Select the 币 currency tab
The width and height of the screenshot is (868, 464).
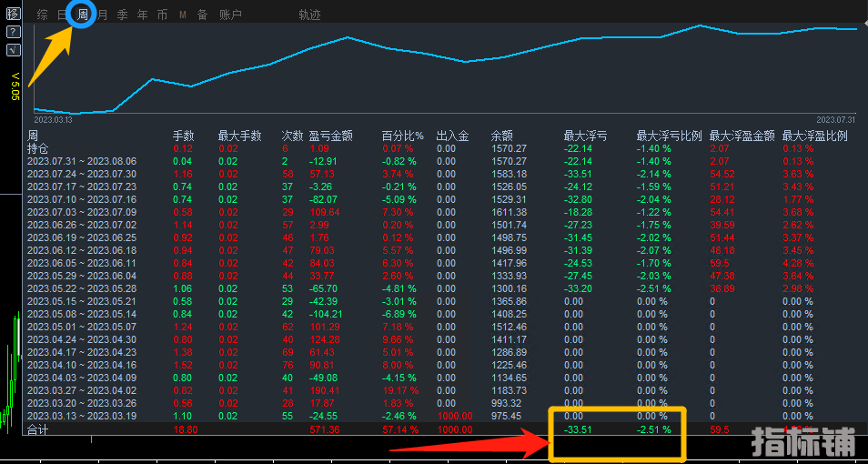click(162, 15)
